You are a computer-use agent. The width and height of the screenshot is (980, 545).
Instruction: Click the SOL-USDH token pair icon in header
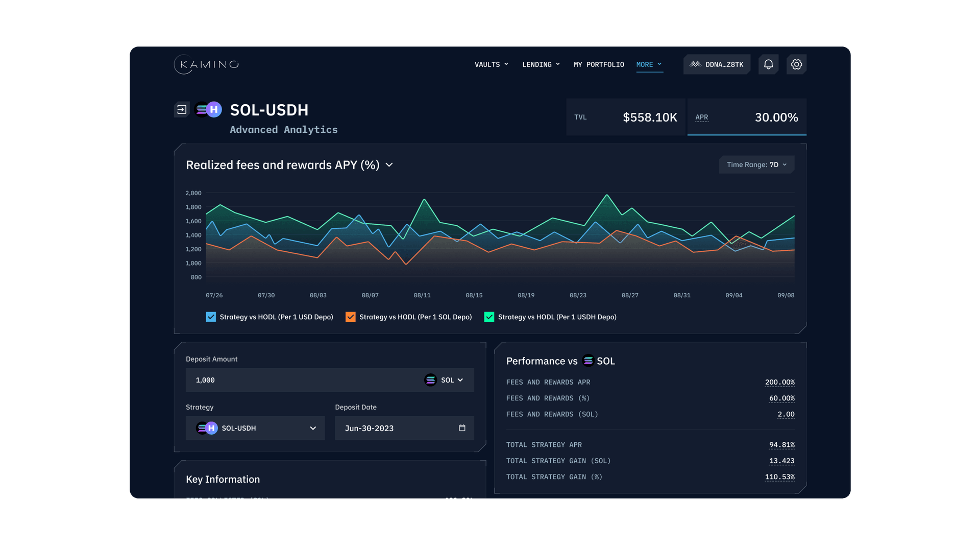coord(208,109)
